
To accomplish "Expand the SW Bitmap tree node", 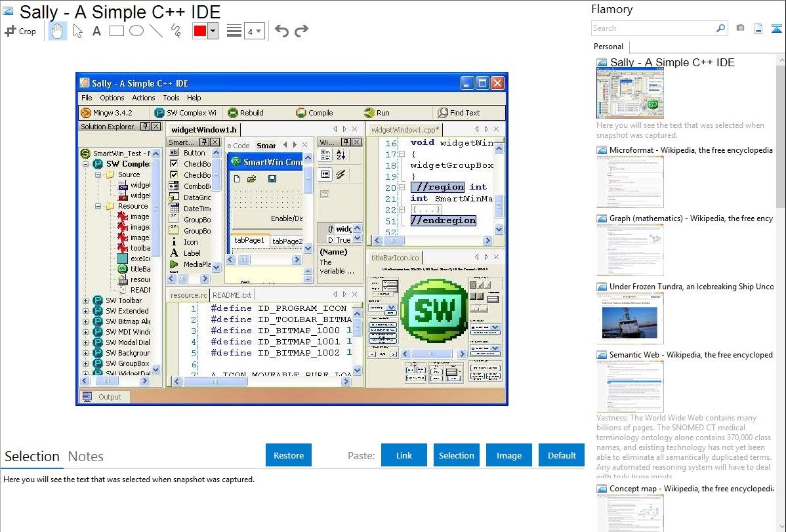I will pos(86,322).
